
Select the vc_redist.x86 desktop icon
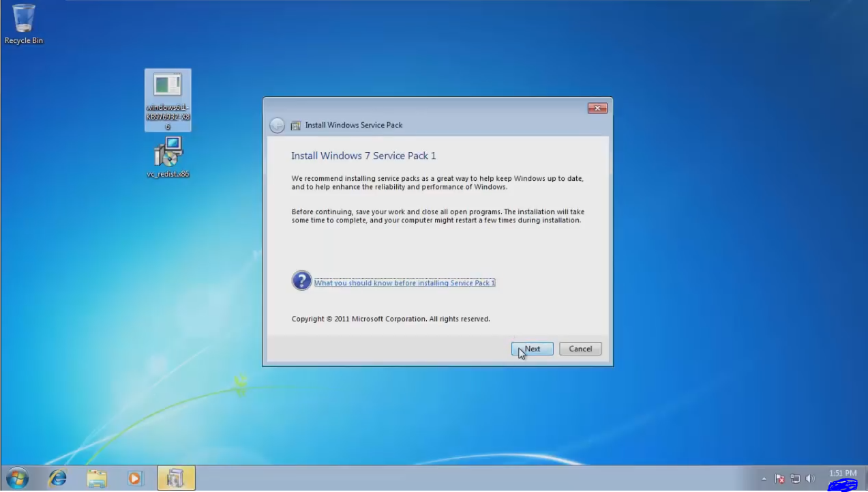168,158
